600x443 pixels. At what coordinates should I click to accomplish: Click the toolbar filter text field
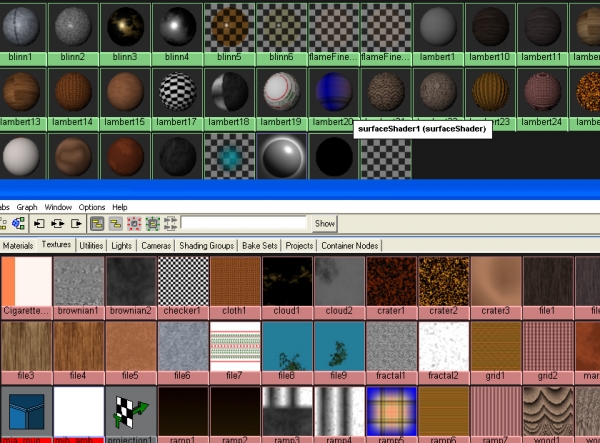[x=244, y=223]
